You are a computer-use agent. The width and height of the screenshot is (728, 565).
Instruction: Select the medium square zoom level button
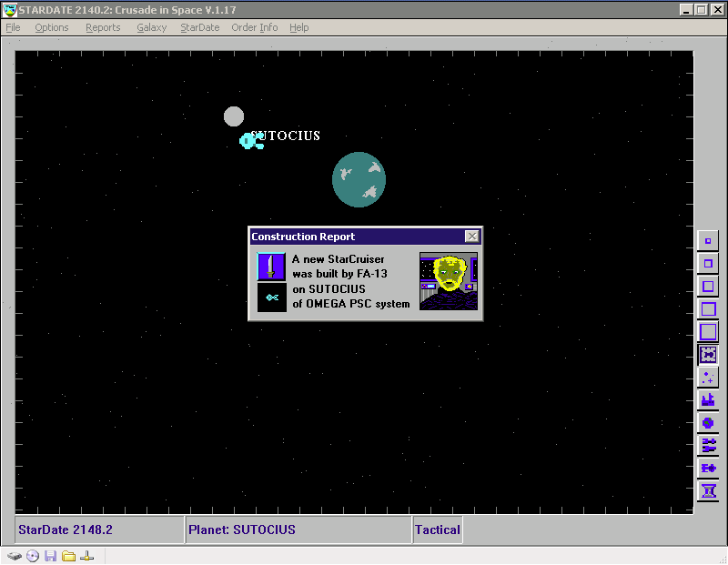(x=708, y=287)
